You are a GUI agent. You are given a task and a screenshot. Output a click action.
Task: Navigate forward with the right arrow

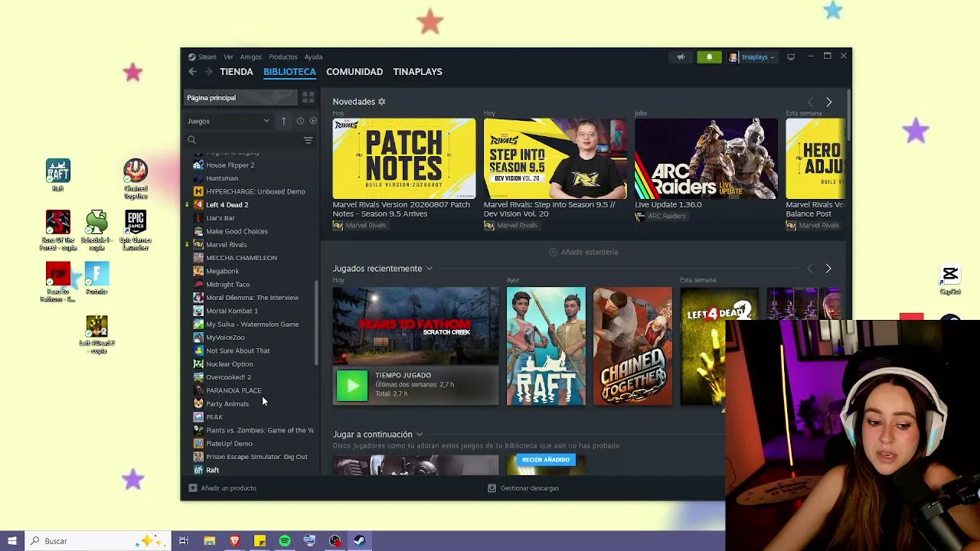(x=207, y=72)
